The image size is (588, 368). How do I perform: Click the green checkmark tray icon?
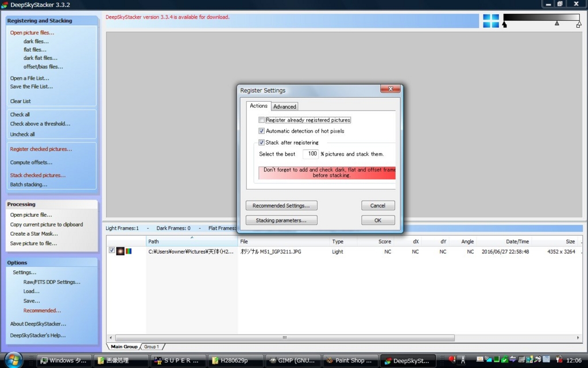(505, 359)
